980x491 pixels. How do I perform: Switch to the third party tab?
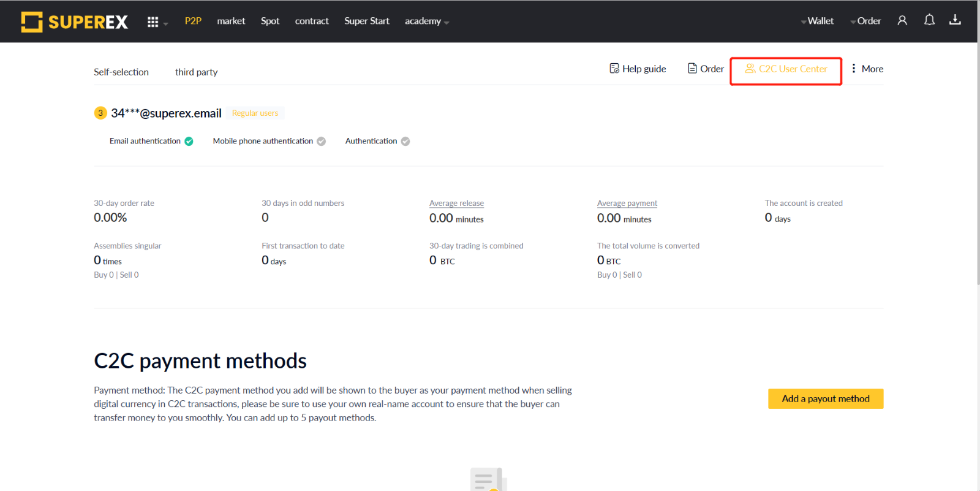tap(196, 72)
